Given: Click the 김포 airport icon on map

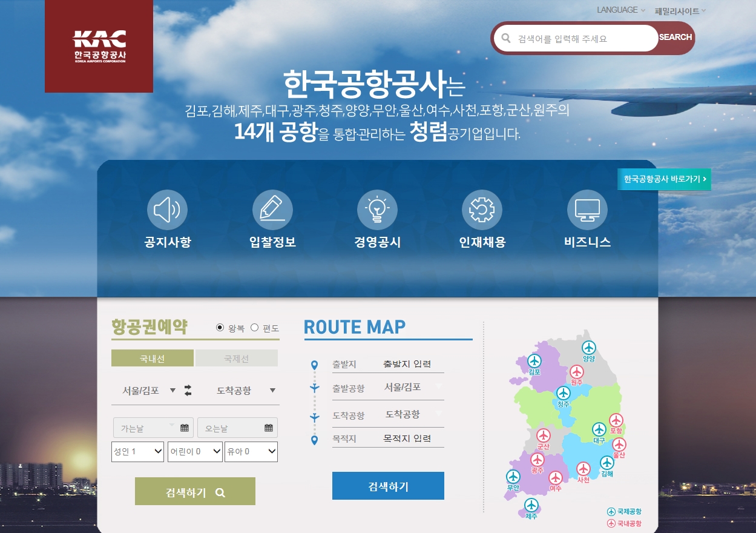Looking at the screenshot, I should coord(534,362).
